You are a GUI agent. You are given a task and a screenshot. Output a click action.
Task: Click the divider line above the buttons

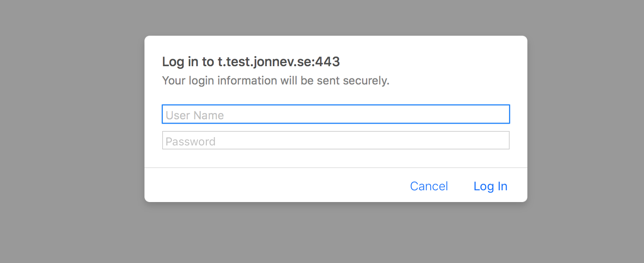(335, 168)
